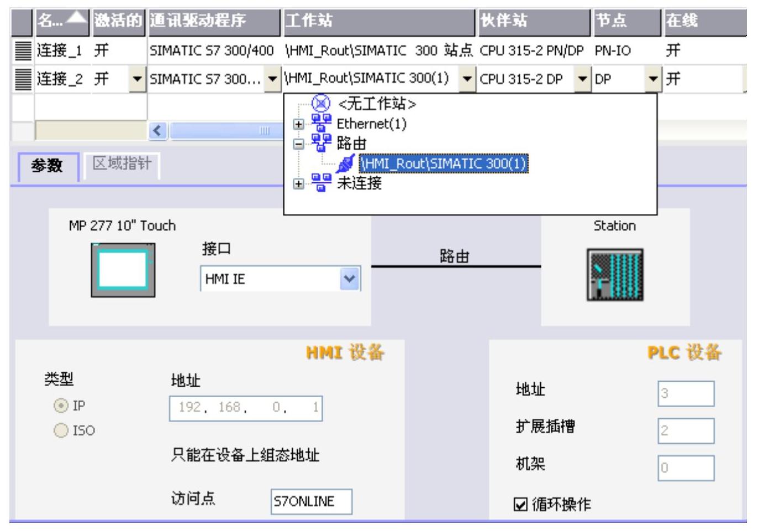Expand the 未连接 tree node
Image resolution: width=759 pixels, height=532 pixels.
point(298,184)
